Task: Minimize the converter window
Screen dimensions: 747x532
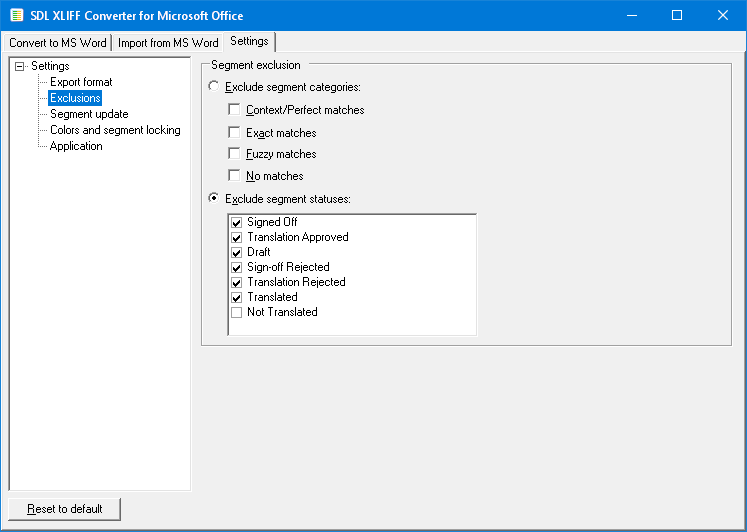Action: pyautogui.click(x=632, y=15)
